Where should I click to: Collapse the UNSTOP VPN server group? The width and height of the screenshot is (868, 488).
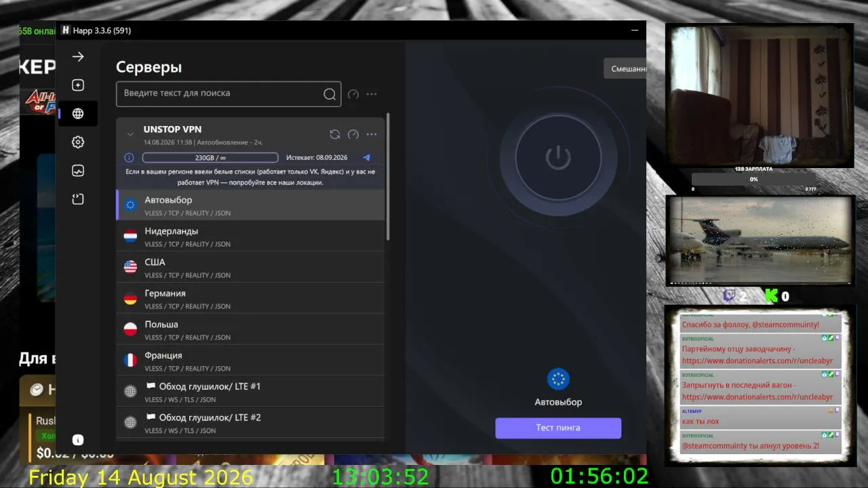coord(130,134)
